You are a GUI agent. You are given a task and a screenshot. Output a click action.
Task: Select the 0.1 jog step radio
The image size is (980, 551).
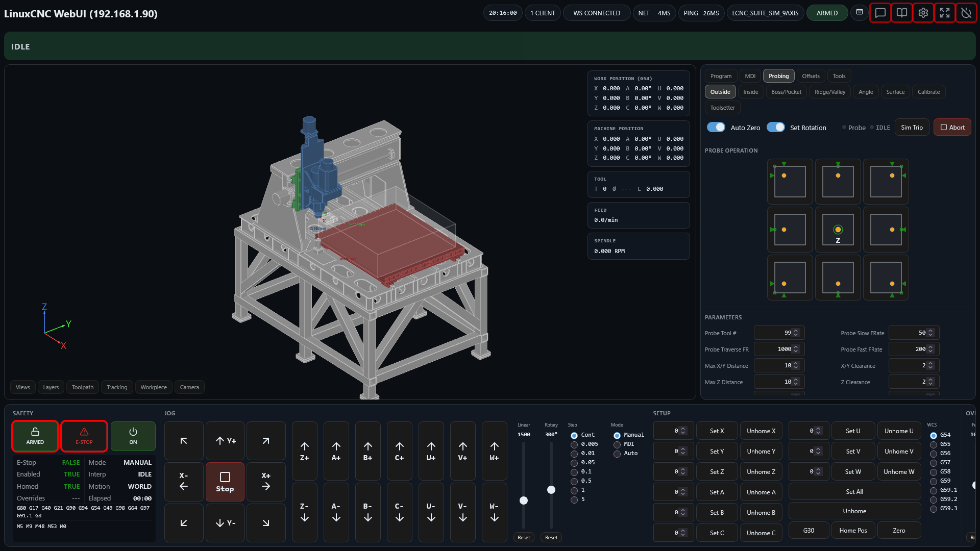coord(574,472)
